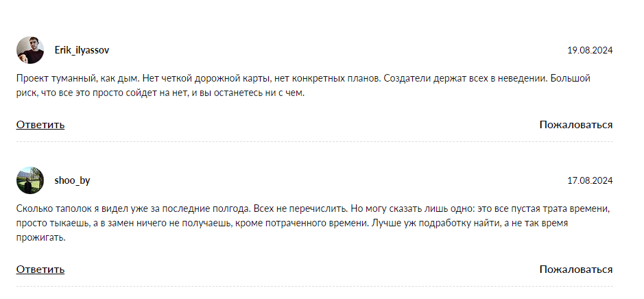Select the shoo_by username

[72, 181]
